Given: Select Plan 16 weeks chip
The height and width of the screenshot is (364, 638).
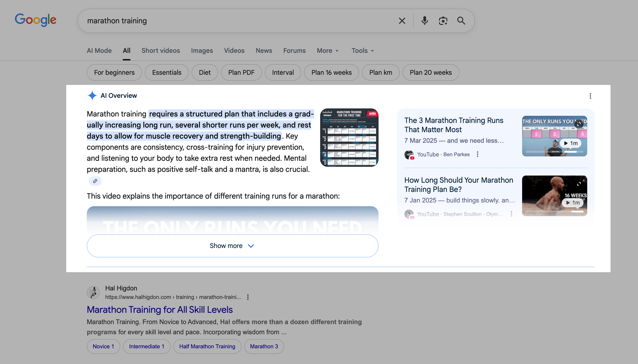Looking at the screenshot, I should [331, 72].
